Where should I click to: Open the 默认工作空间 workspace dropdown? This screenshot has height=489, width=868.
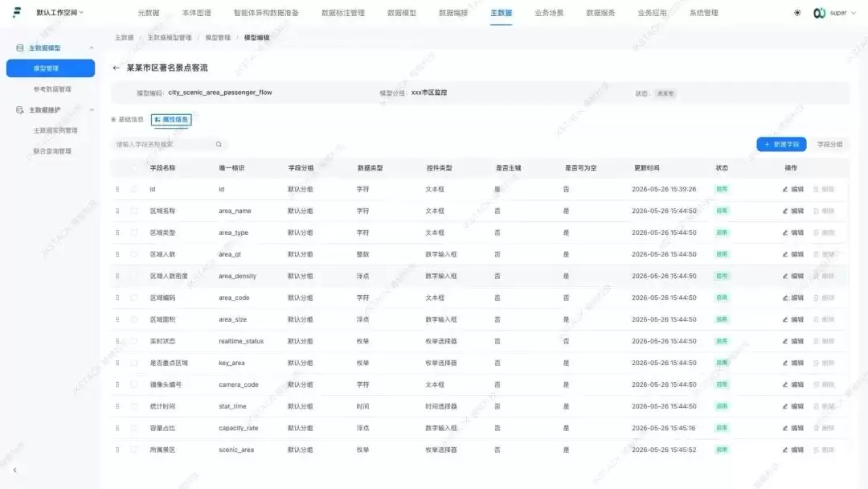tap(59, 12)
